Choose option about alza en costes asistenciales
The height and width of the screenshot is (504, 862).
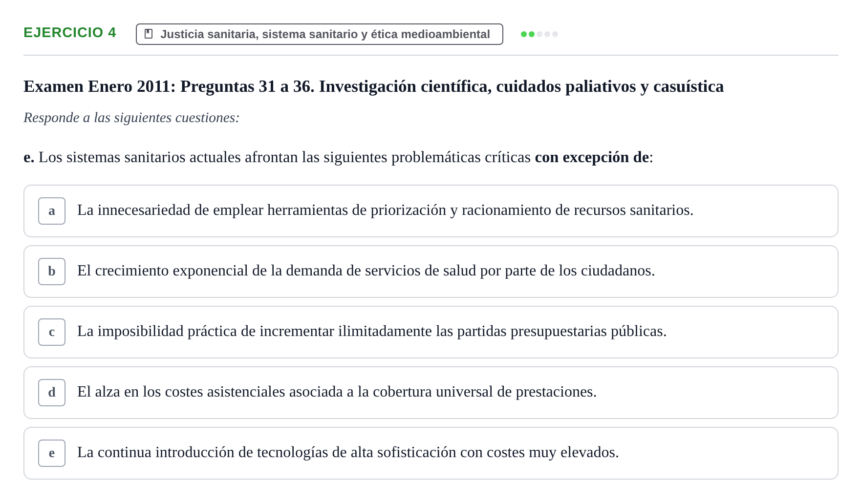[x=431, y=393]
